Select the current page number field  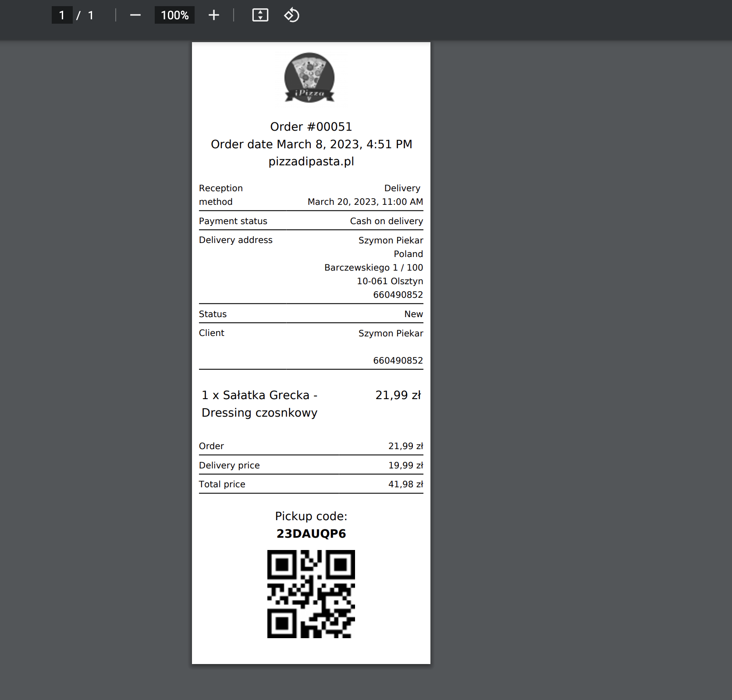[62, 15]
